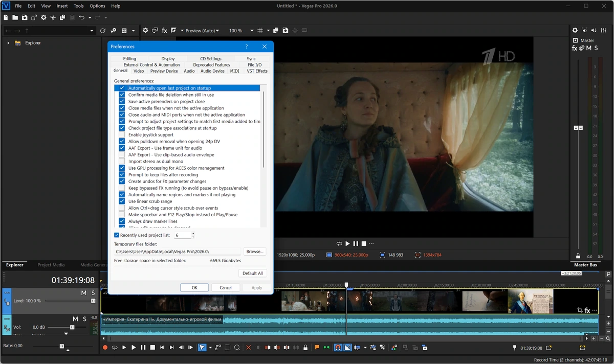
Task: Toggle Lock event padlock icon
Action: coord(305,348)
